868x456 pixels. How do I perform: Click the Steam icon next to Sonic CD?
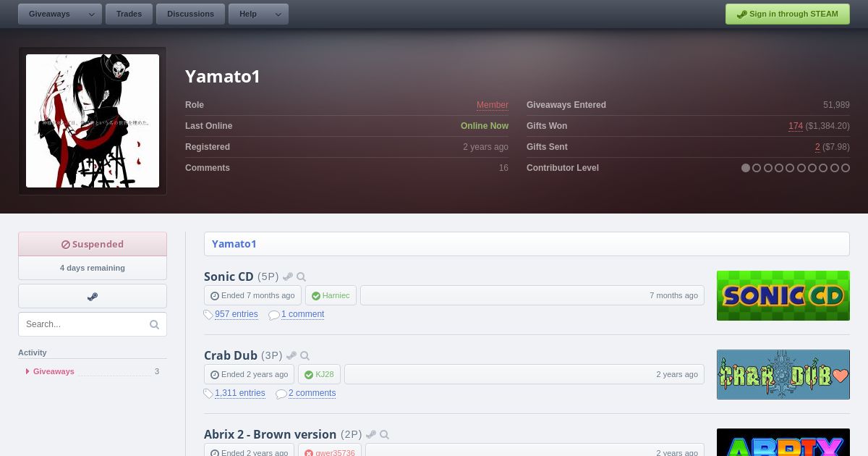tap(288, 276)
